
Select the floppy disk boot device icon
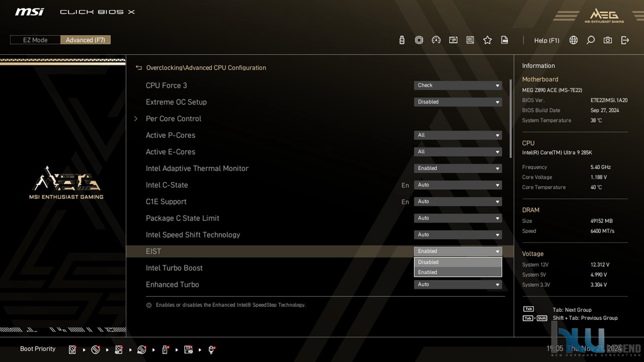(188, 349)
